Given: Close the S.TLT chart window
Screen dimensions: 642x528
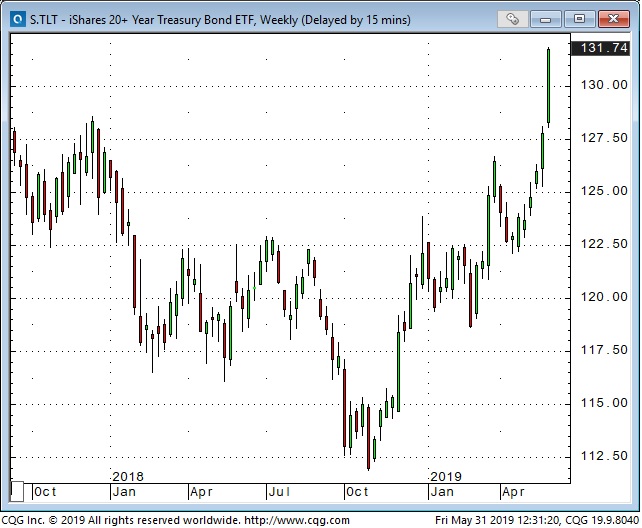Looking at the screenshot, I should (x=613, y=19).
